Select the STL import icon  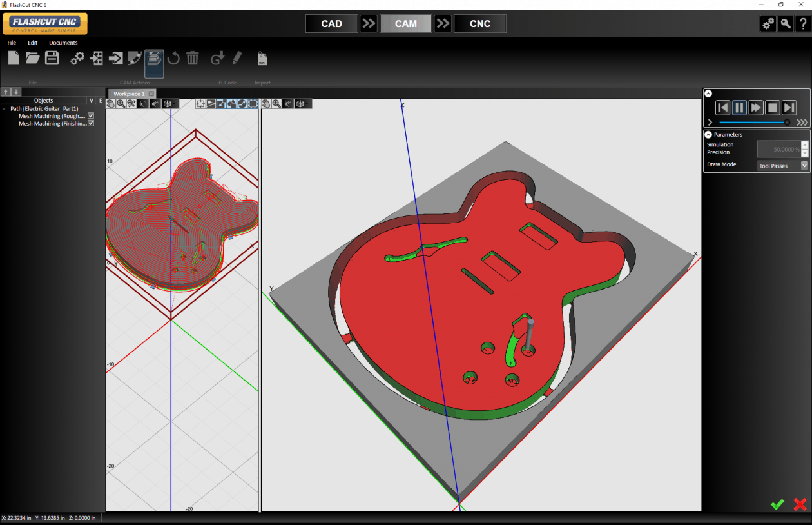pos(262,58)
